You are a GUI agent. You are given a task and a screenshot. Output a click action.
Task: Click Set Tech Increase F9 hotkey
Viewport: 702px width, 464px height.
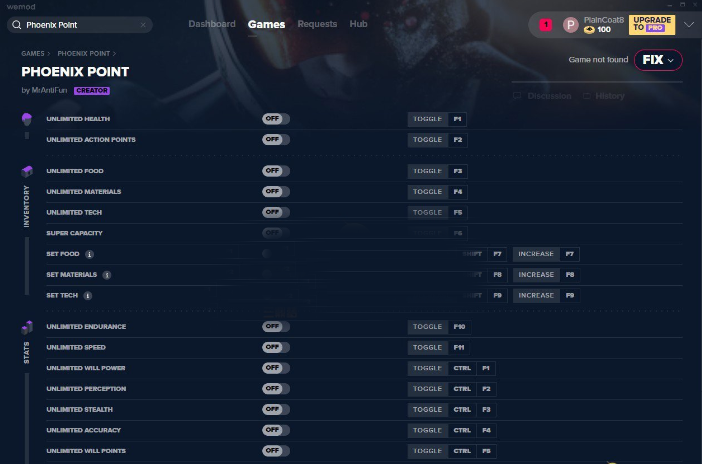click(x=546, y=296)
